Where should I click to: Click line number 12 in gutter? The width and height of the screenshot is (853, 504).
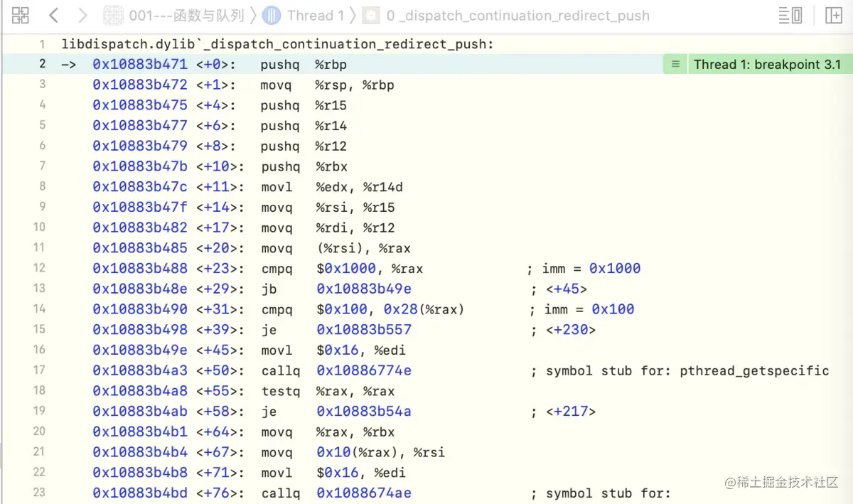(39, 268)
